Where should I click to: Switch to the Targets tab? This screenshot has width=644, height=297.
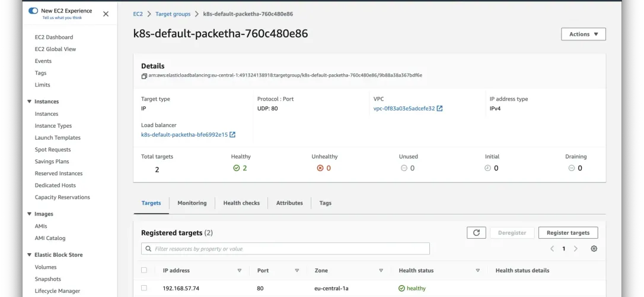click(151, 203)
